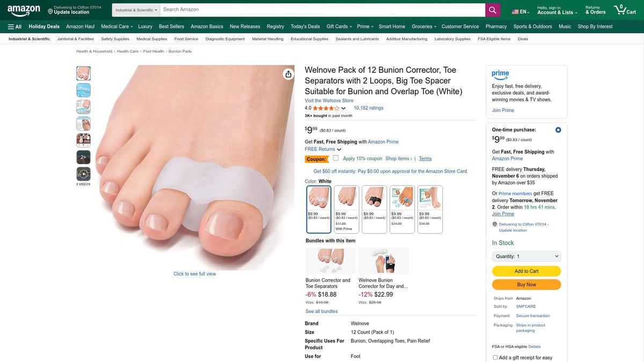Click the Add to Cart button
The image size is (644, 362).
pyautogui.click(x=526, y=271)
